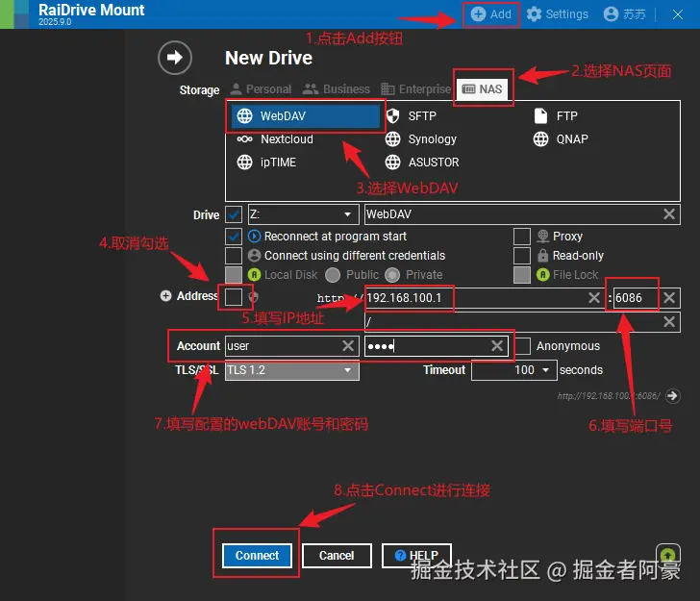The image size is (700, 601).
Task: Select ASUSTOR storage option
Action: pyautogui.click(x=422, y=163)
